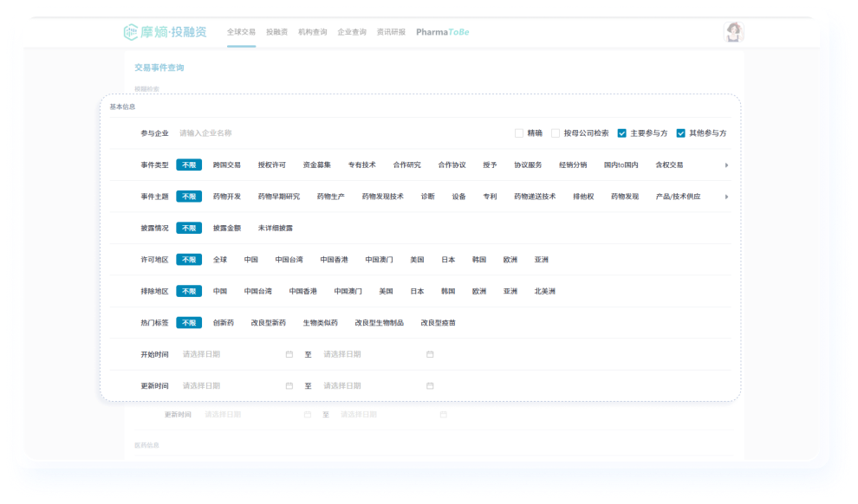Viewport: 858px width, 504px height.
Task: Open the PharmaToBe link
Action: coord(442,32)
